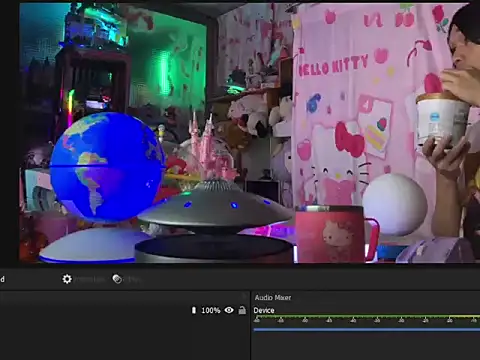Click the Audio Mixer panel title
The width and height of the screenshot is (480, 360).
(273, 297)
